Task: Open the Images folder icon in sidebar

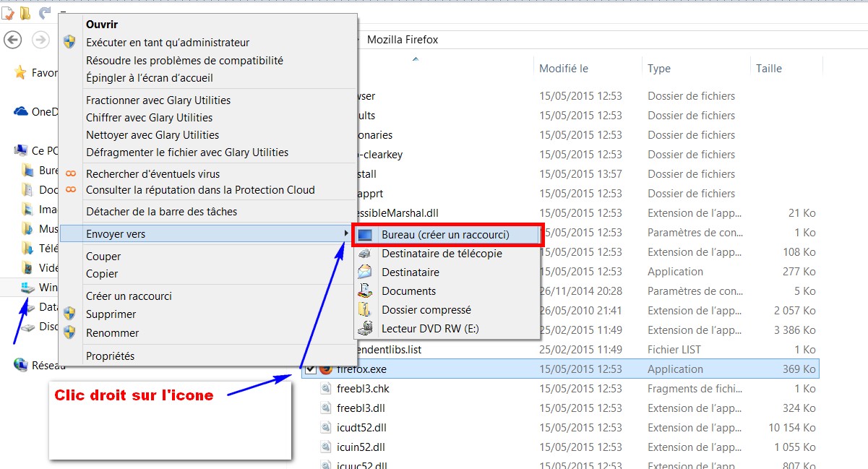Action: [28, 210]
